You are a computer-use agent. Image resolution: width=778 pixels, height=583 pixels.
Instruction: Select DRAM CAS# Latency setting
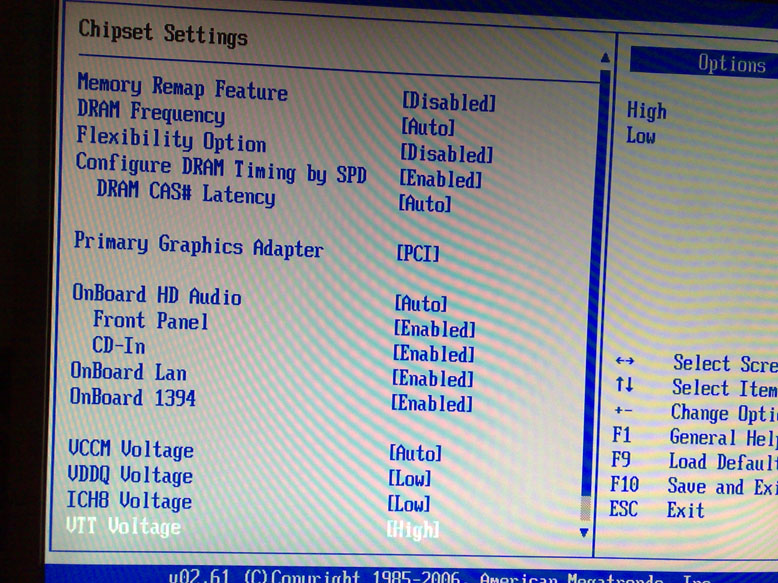tap(186, 193)
